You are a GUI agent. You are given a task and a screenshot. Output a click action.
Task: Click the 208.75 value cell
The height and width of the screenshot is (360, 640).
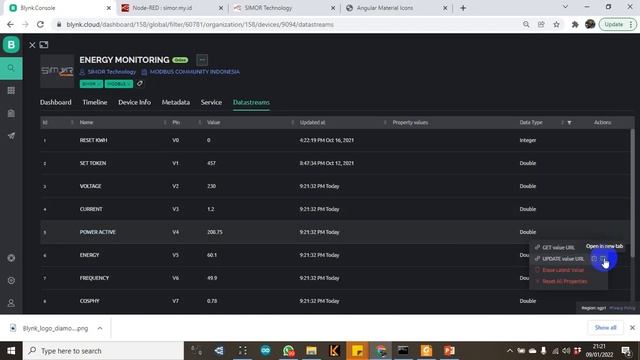[x=215, y=232]
